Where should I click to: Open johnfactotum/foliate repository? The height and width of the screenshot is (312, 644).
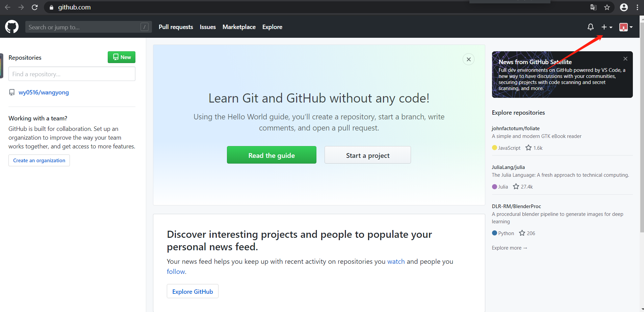coord(516,128)
